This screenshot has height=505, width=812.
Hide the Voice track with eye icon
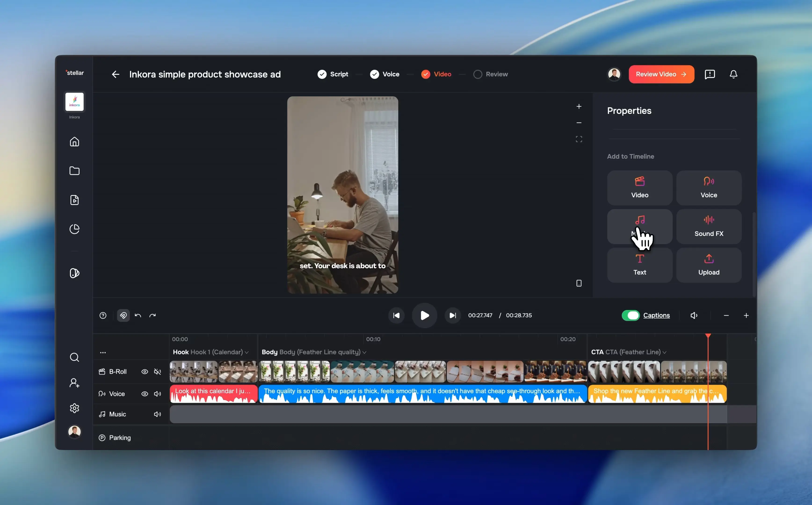(145, 394)
